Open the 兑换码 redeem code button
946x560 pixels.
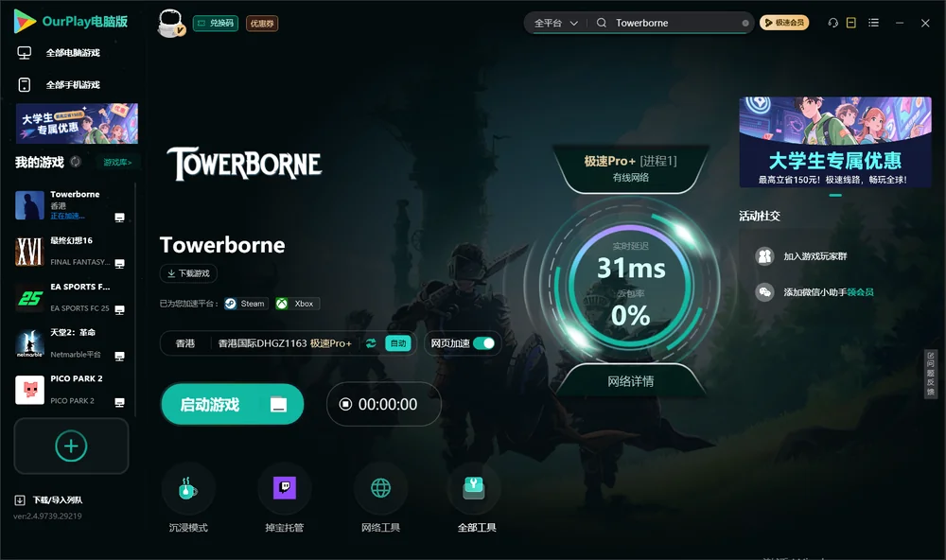click(x=216, y=23)
